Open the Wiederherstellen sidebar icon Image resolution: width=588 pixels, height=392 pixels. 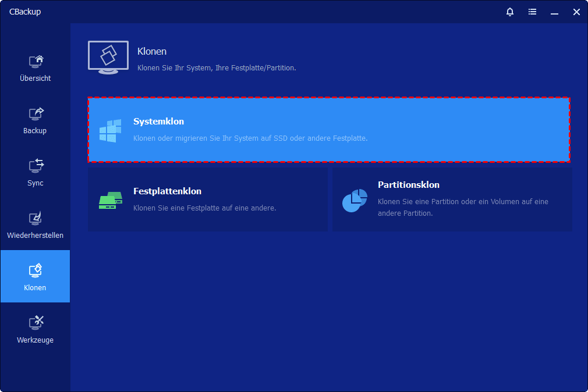tap(36, 218)
